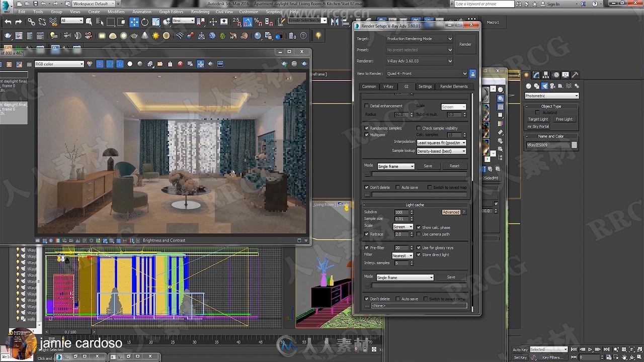Click the Select by Name list icon

click(99, 22)
